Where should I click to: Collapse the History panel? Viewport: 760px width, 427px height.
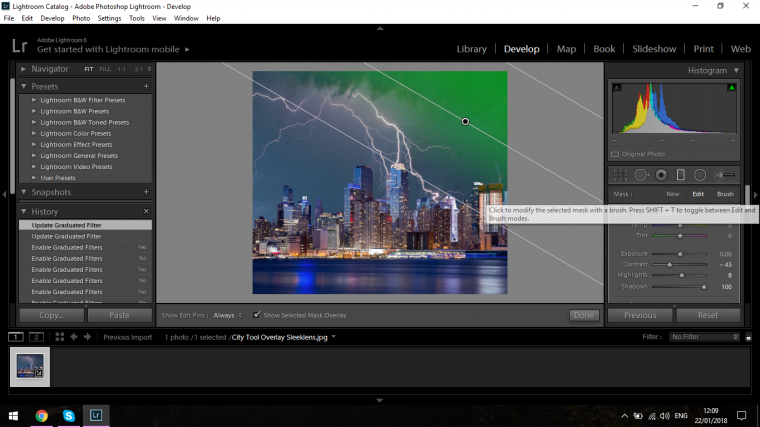click(x=23, y=211)
